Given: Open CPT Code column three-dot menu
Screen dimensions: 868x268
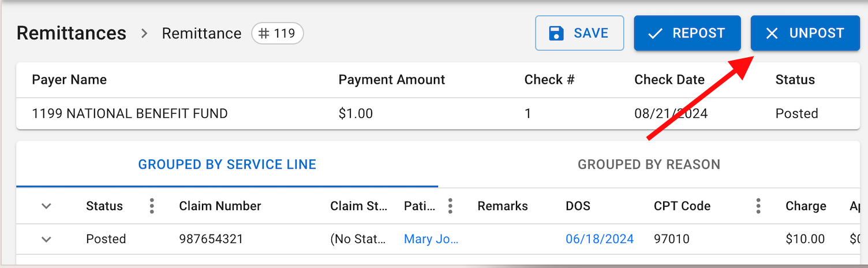Looking at the screenshot, I should (x=758, y=206).
